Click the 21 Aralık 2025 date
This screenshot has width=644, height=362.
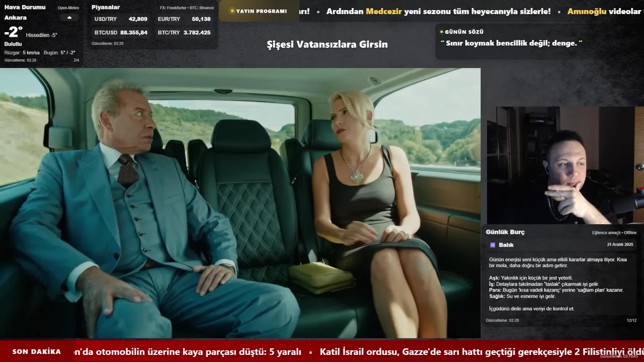tap(620, 244)
